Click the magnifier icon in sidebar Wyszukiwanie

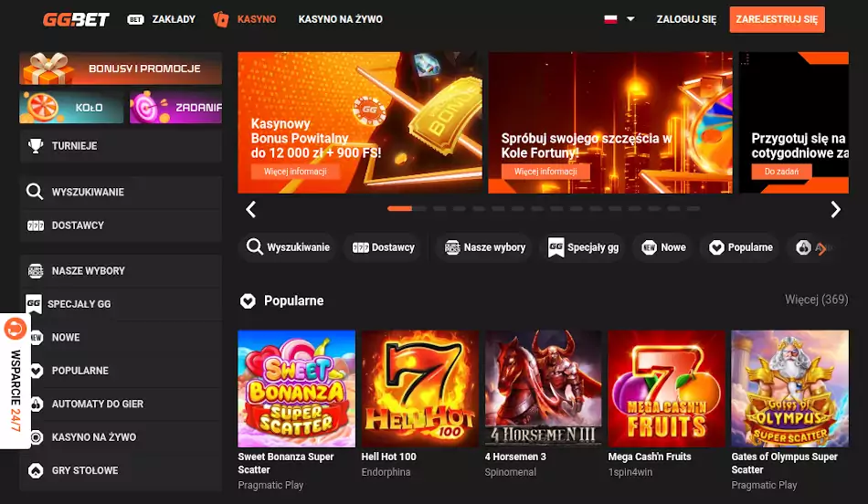(x=35, y=192)
